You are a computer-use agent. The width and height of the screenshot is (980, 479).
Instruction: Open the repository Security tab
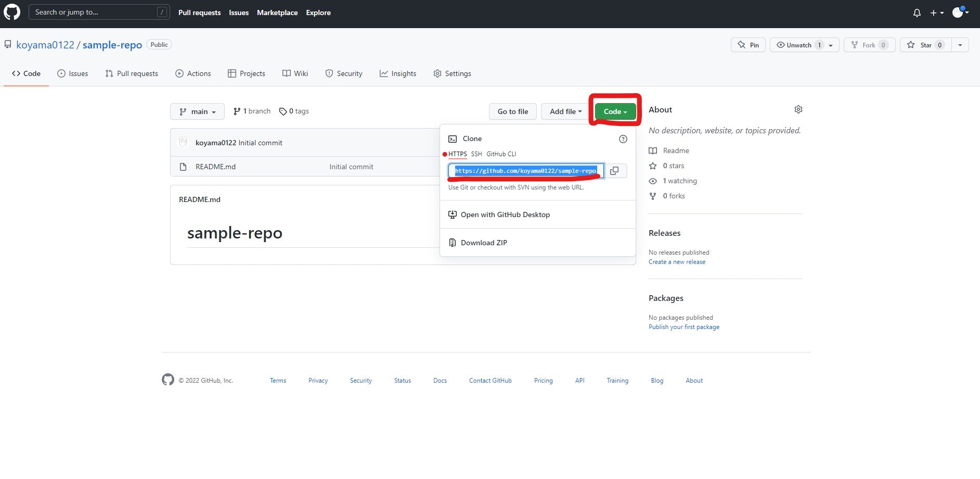(x=344, y=73)
